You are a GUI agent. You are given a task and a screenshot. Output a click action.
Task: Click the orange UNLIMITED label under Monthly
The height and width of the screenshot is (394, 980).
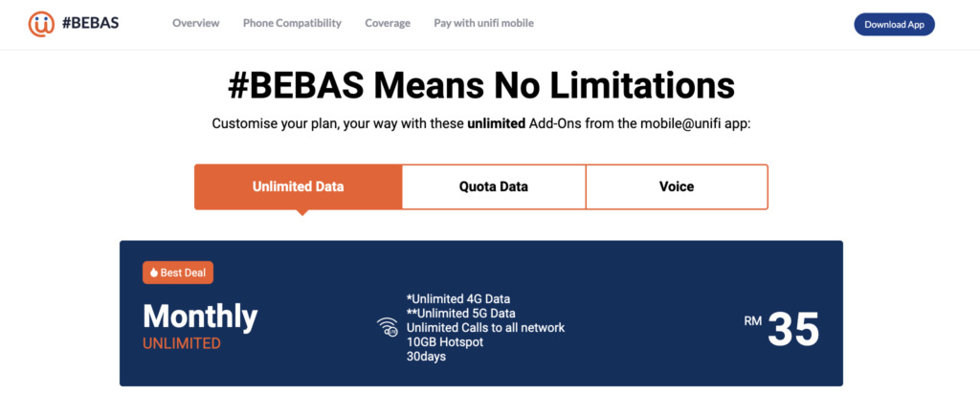tap(182, 343)
